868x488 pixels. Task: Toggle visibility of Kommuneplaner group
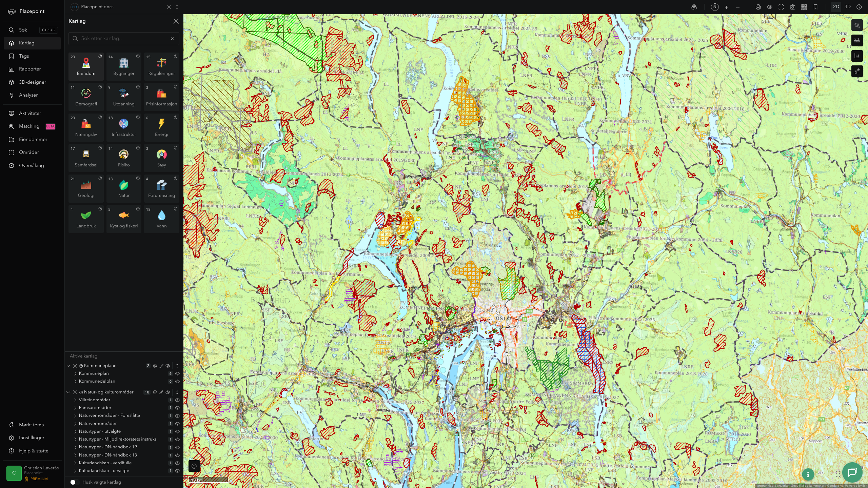(167, 366)
